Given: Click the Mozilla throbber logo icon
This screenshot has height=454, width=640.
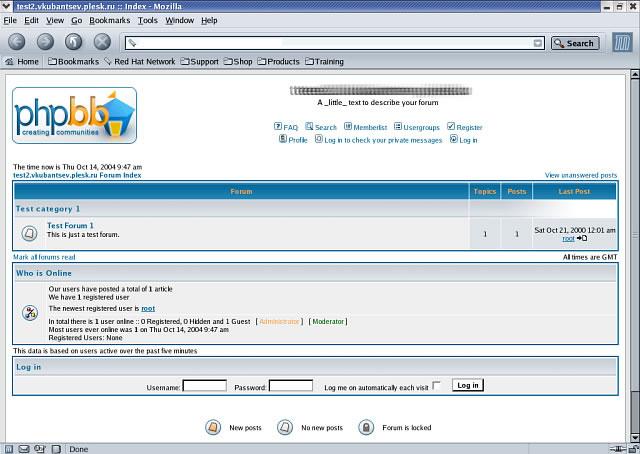Looking at the screenshot, I should (x=622, y=42).
